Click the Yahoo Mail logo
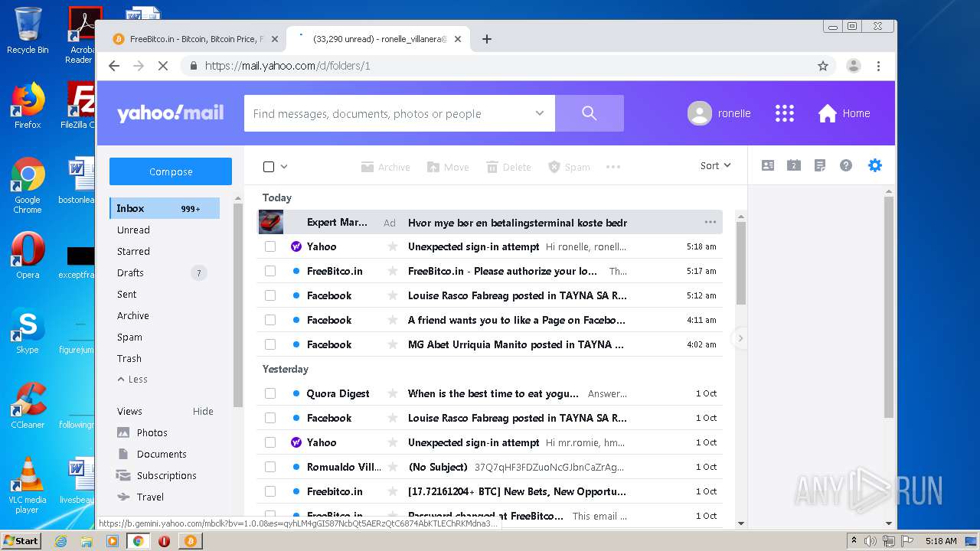The image size is (980, 551). point(170,113)
